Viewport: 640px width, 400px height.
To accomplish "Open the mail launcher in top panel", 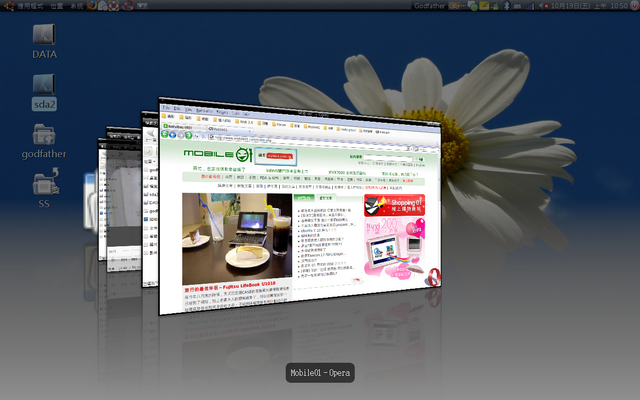I will point(102,5).
